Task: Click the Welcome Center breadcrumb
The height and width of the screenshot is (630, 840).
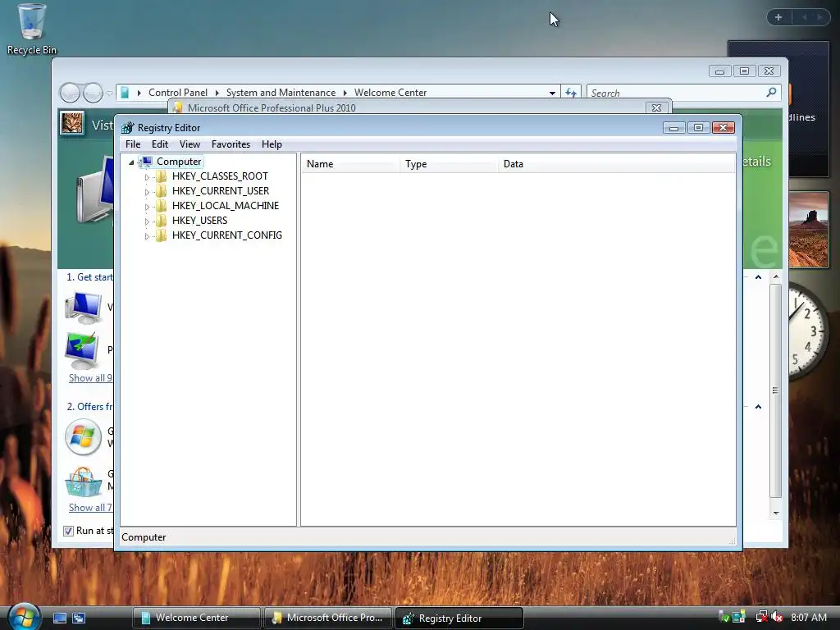Action: (390, 93)
